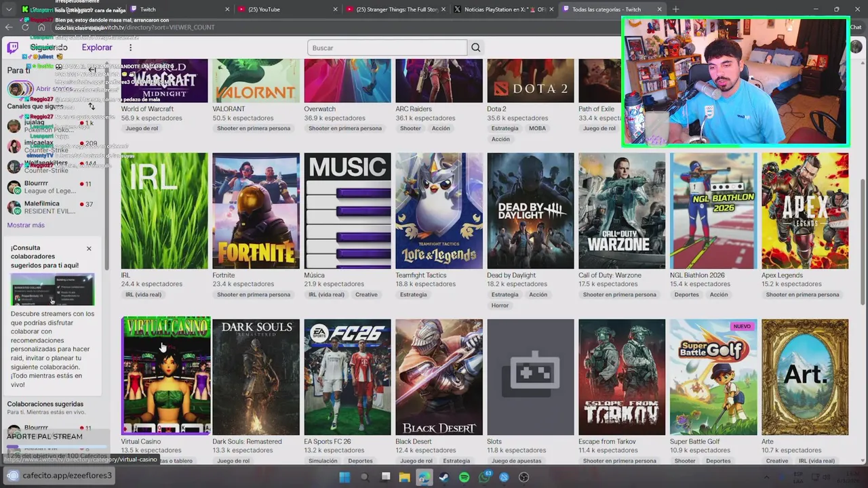Select Deportes tag under NGL Biathlon 2026
This screenshot has height=488, width=868.
click(x=687, y=295)
